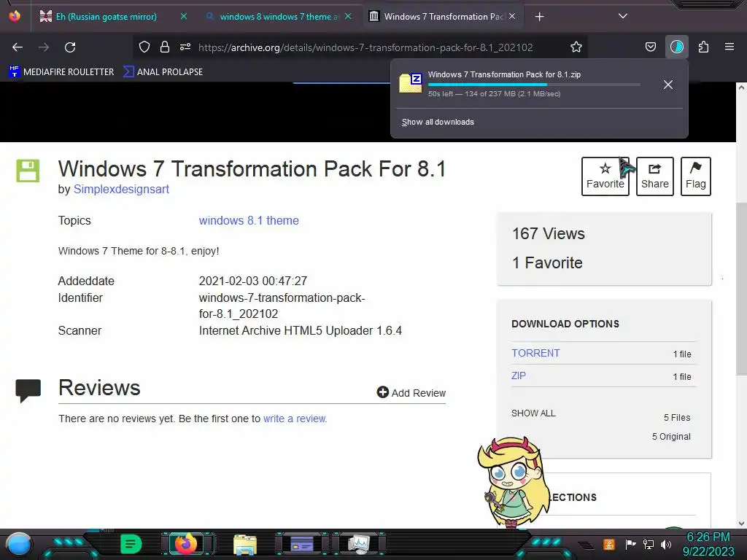Viewport: 747px width, 560px height.
Task: Open system monitor taskbar icon
Action: coord(359,543)
